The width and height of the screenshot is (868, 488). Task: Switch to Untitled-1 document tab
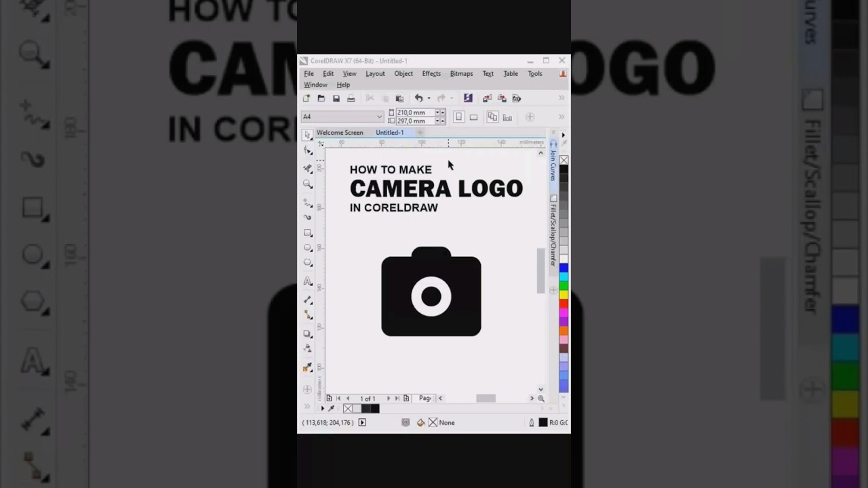pos(390,133)
